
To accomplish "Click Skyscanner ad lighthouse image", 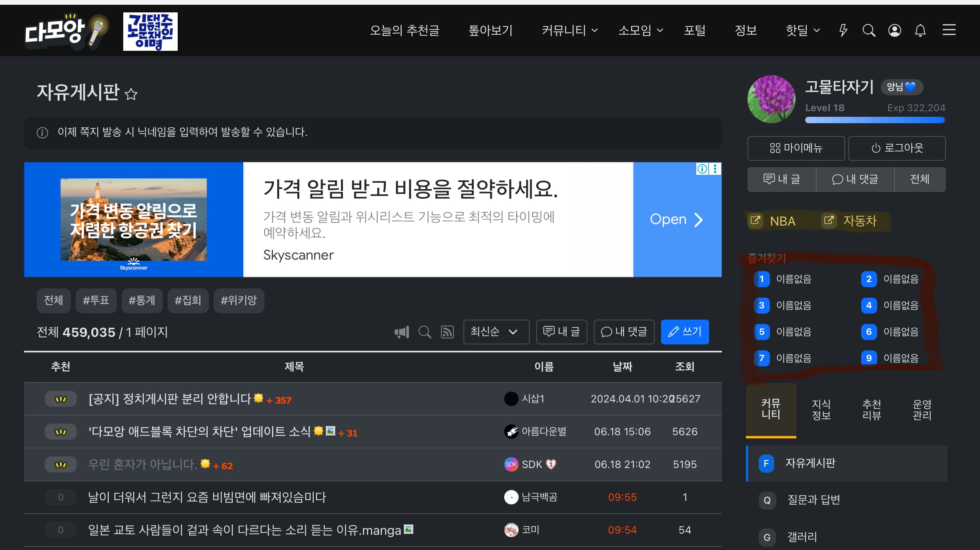I will [134, 220].
